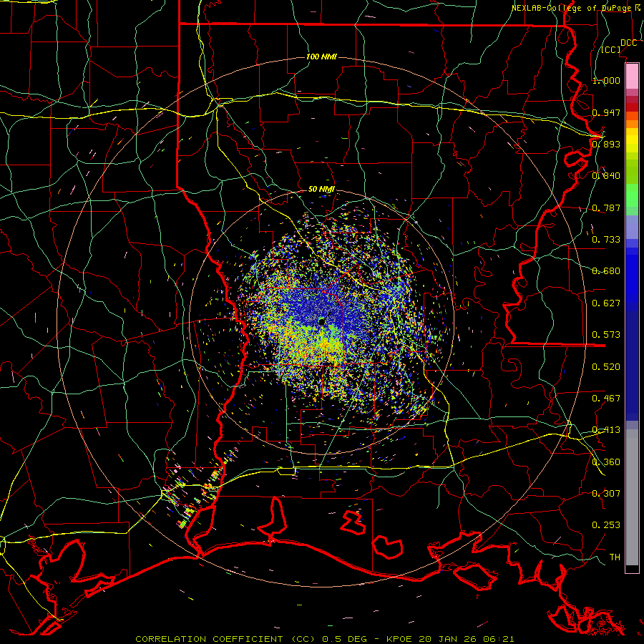Click the TH label at the scale bottom
Viewport: 644px width, 644px height.
click(615, 557)
